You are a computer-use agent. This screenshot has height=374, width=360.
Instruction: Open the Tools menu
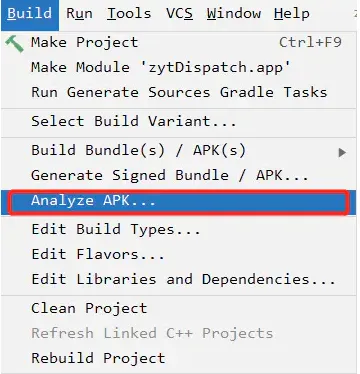click(x=129, y=14)
